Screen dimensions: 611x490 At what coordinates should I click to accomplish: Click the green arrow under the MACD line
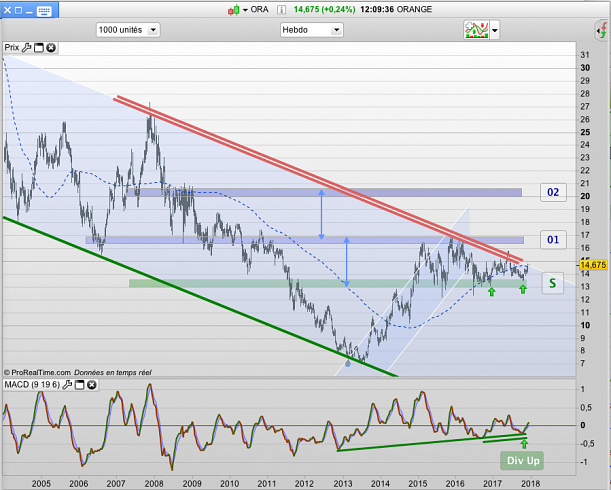524,444
